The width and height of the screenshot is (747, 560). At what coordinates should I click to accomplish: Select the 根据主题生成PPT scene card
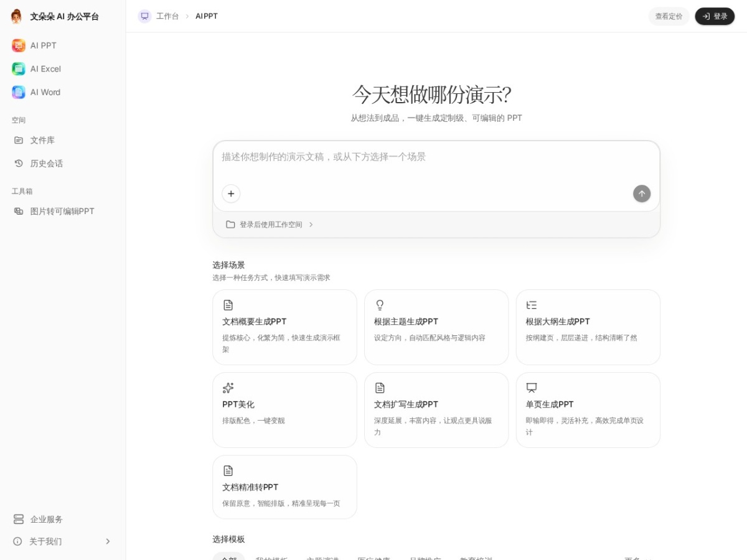436,327
